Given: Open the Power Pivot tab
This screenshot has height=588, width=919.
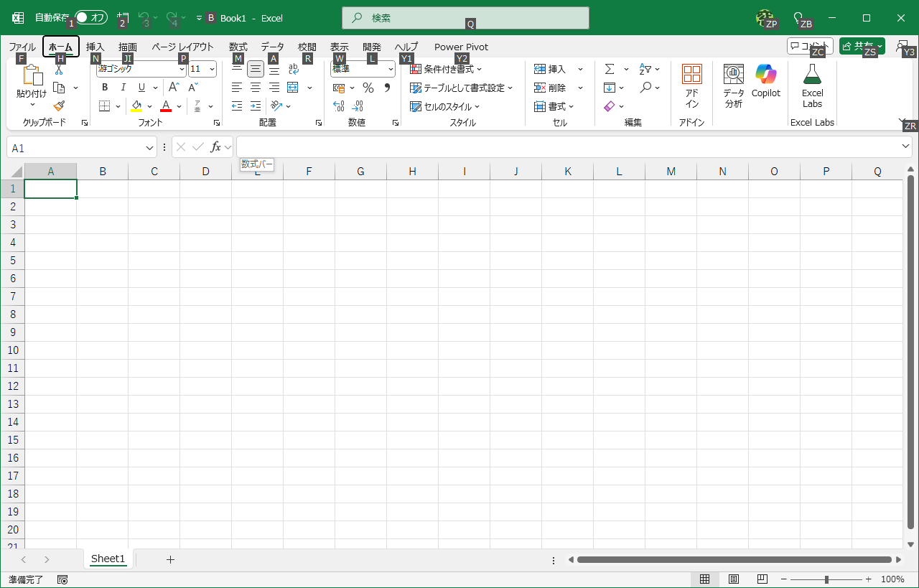Looking at the screenshot, I should tap(461, 47).
